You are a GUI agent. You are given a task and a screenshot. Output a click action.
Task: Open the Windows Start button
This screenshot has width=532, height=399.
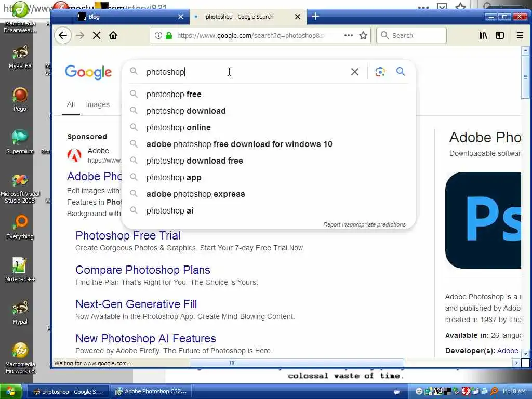pyautogui.click(x=11, y=392)
